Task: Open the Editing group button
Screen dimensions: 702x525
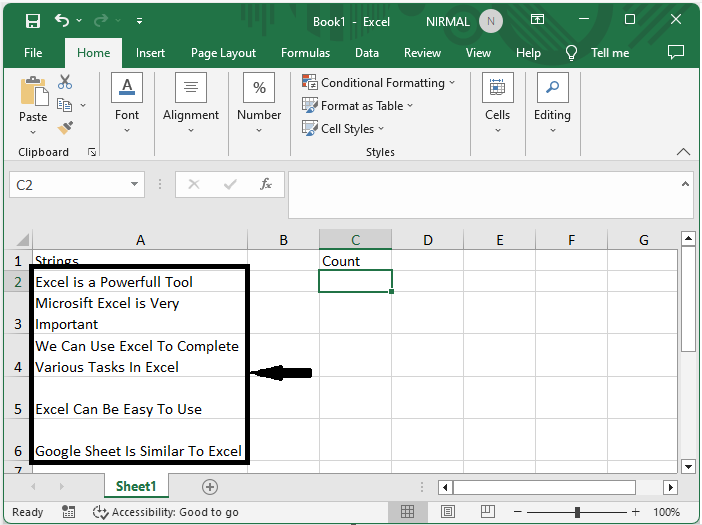Action: [552, 103]
